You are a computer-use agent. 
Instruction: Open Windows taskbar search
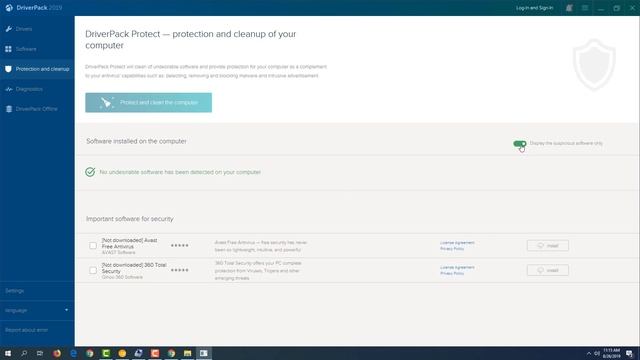coord(24,353)
